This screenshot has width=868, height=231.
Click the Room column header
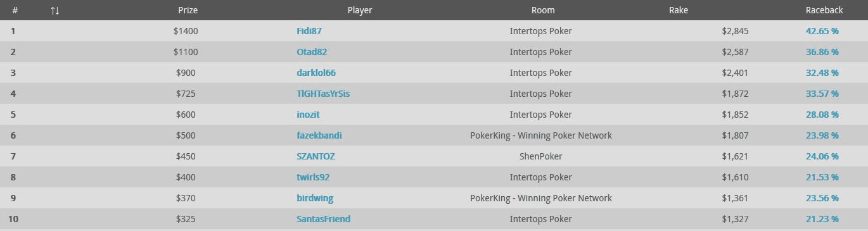[x=543, y=10]
